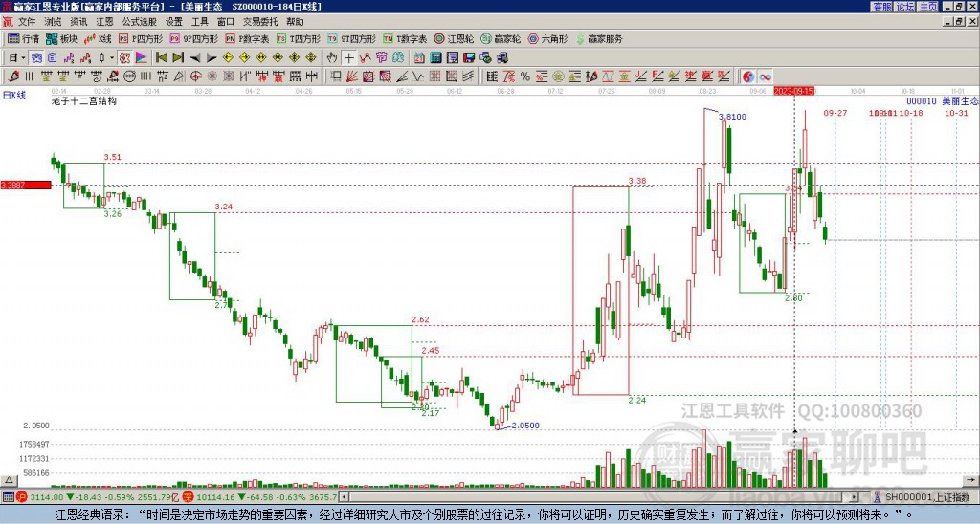Click the infinity loop icon

tap(765, 76)
